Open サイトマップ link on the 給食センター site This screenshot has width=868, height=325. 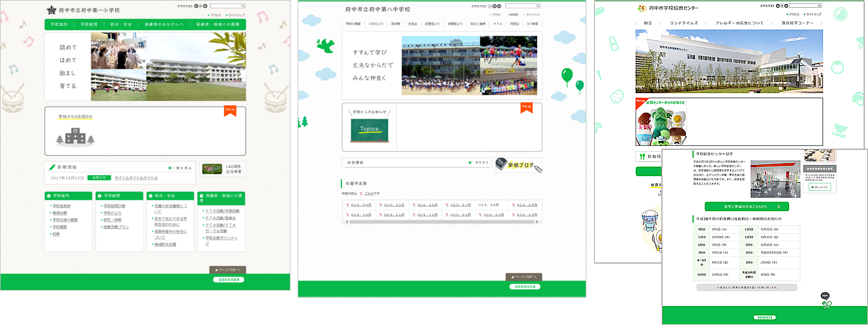pos(813,14)
